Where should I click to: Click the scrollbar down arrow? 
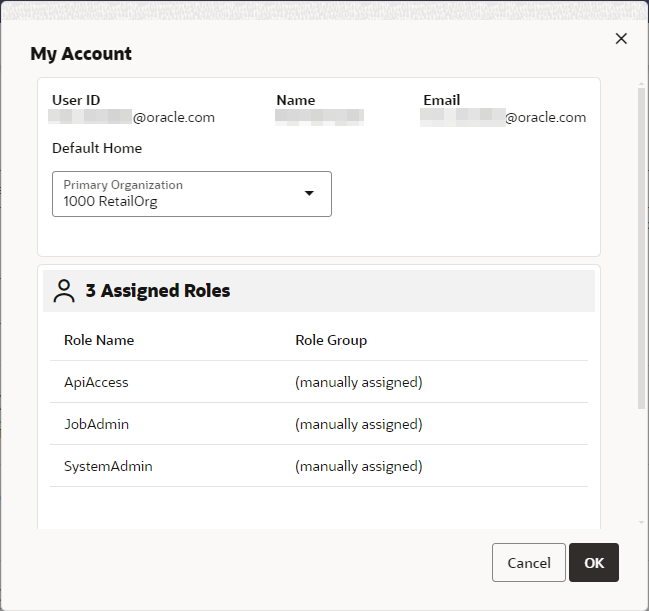641,522
